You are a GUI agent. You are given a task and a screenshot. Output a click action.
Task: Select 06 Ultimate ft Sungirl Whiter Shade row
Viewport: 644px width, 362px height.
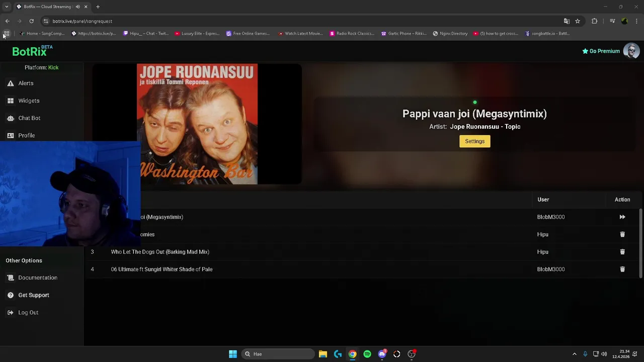(x=363, y=269)
